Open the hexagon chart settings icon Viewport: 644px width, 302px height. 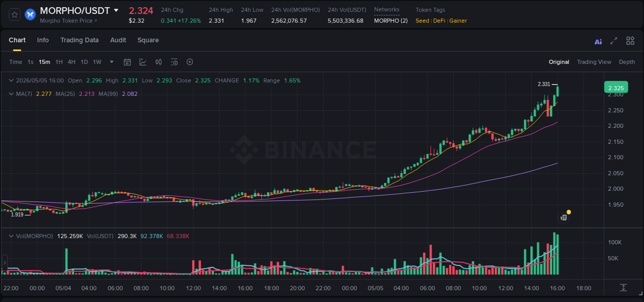pos(190,62)
